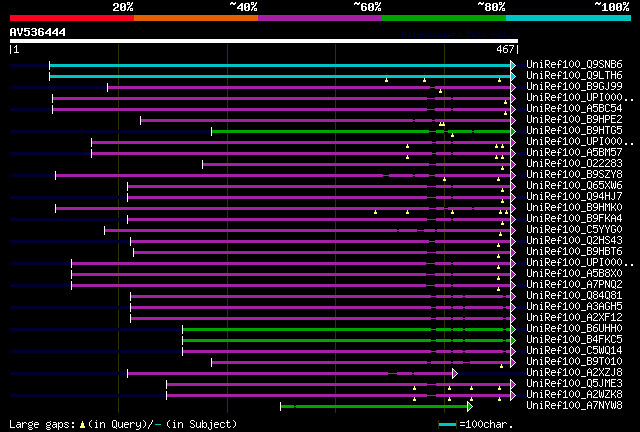Open the UniRef100_Q9LTH6 hit label
640x432 pixels.
tap(574, 76)
